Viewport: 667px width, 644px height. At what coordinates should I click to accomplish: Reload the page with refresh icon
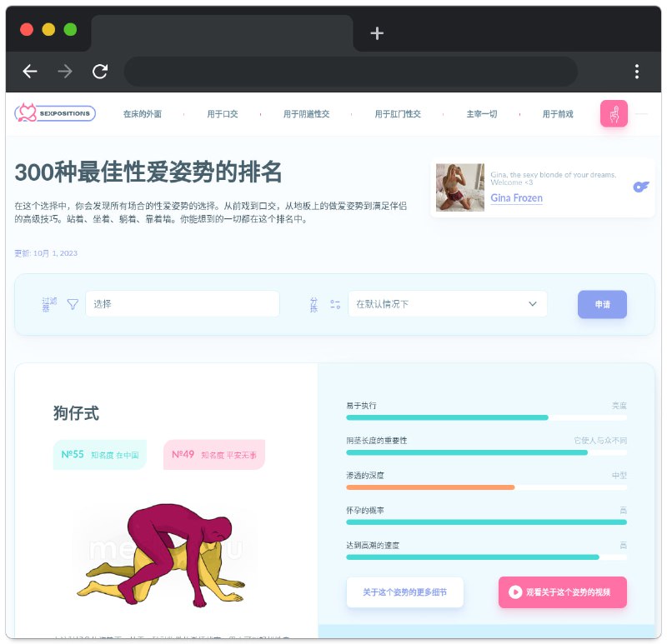pos(100,72)
